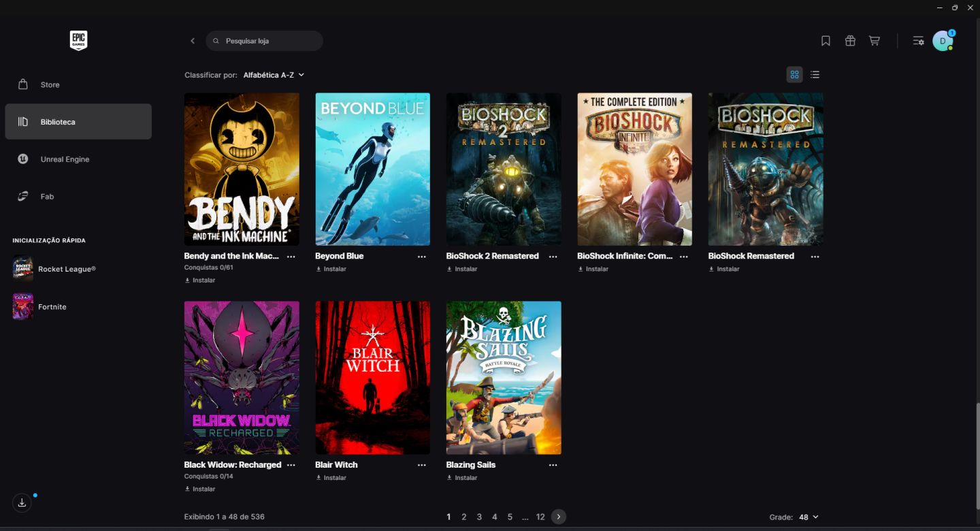Switch to list view

(x=815, y=75)
